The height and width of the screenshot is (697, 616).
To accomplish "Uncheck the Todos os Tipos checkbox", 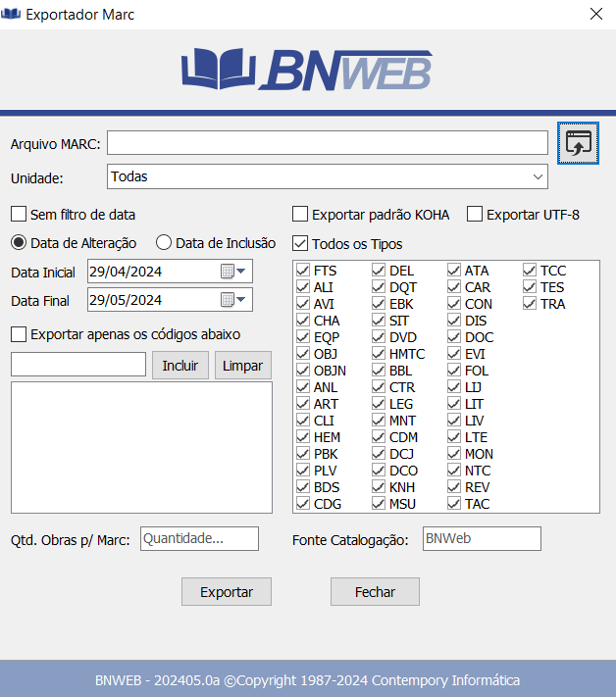I will tap(300, 244).
